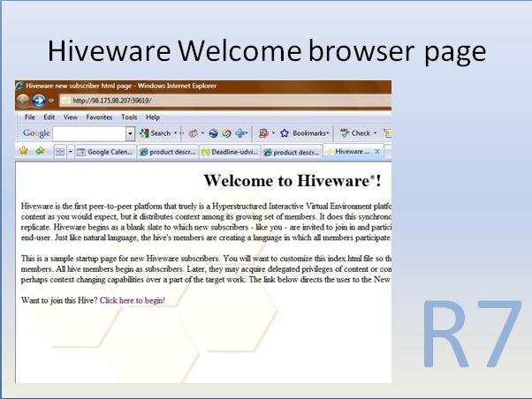Open the Edit menu
This screenshot has width=532, height=399.
pyautogui.click(x=49, y=117)
